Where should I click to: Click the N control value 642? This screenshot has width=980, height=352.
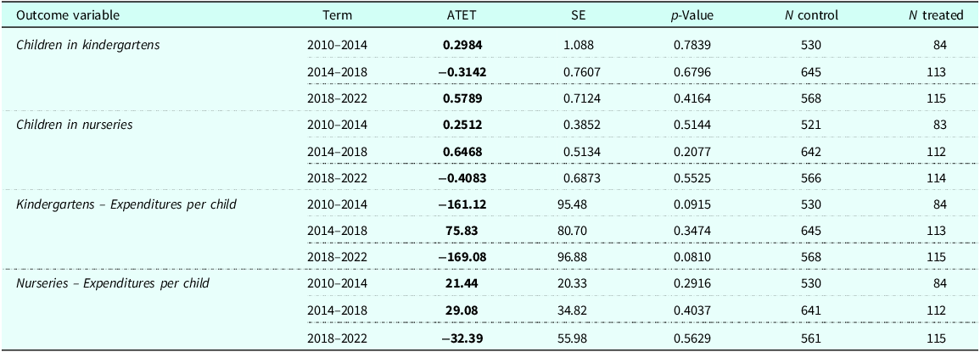click(809, 153)
